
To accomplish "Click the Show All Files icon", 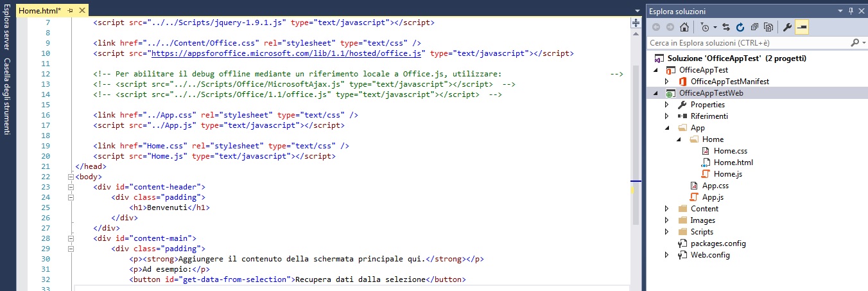I will (x=767, y=27).
